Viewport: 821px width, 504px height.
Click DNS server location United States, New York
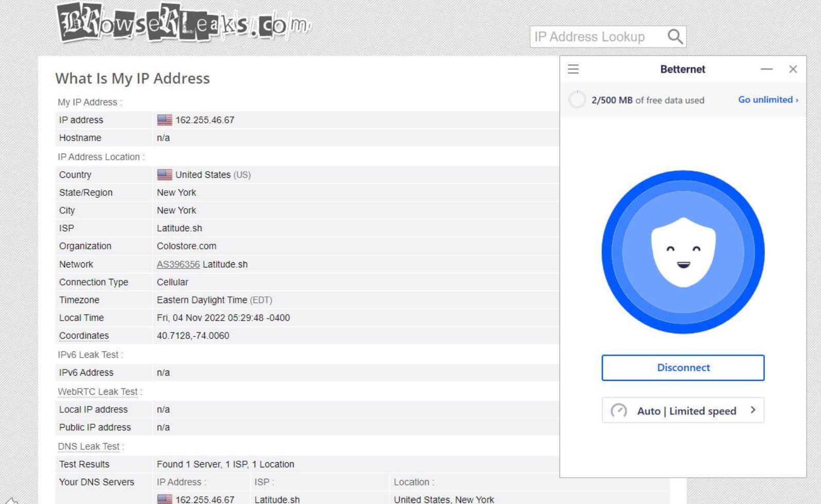444,499
